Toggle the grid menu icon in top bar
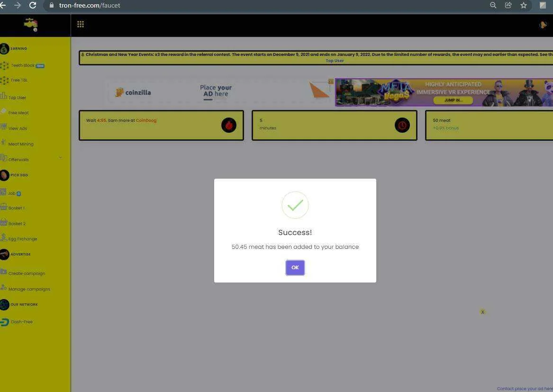Image resolution: width=553 pixels, height=392 pixels. pyautogui.click(x=81, y=24)
